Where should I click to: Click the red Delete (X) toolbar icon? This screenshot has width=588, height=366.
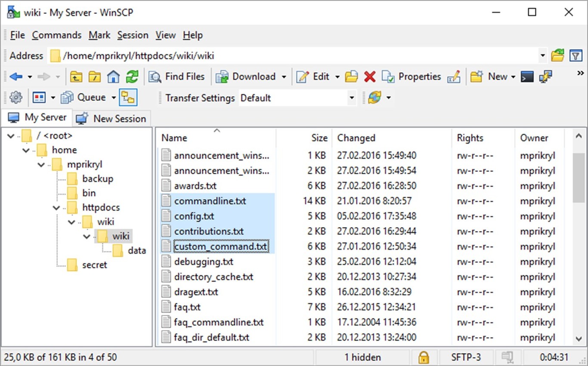(370, 76)
